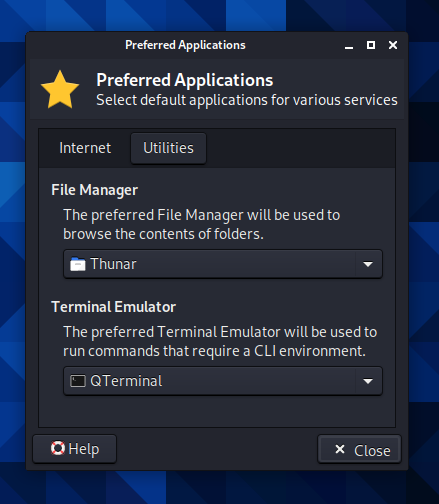
Task: Click the QTerminal terminal icon
Action: (x=78, y=381)
